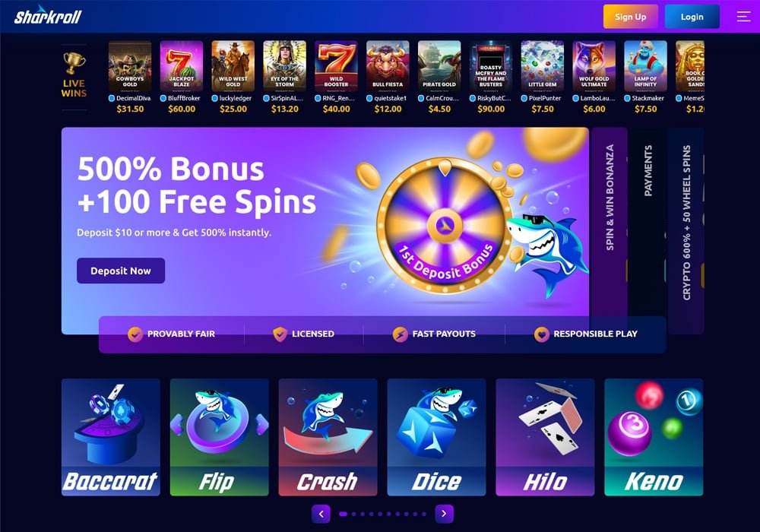Screen dimensions: 760x532
Task: Click the Login button
Action: [x=692, y=17]
